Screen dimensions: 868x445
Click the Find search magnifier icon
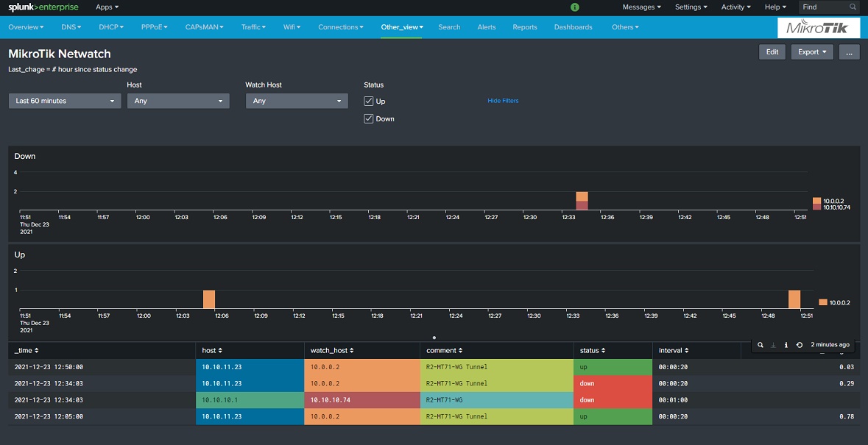pyautogui.click(x=853, y=7)
